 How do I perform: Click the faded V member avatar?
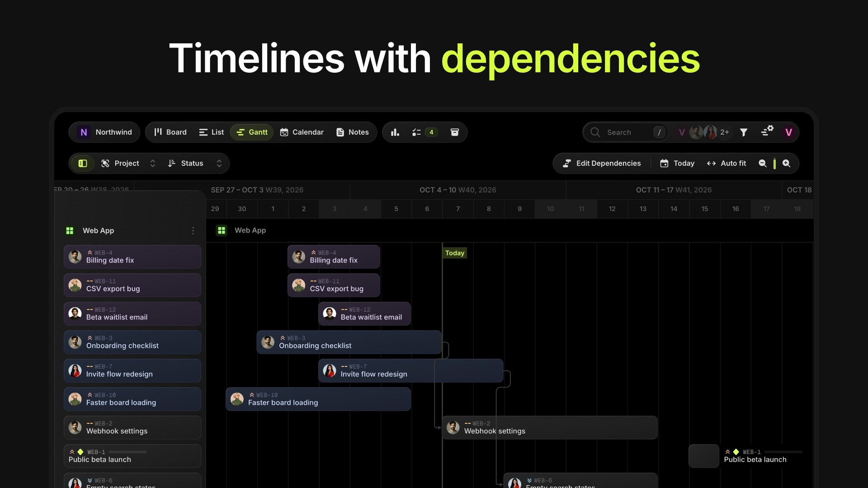pyautogui.click(x=682, y=132)
